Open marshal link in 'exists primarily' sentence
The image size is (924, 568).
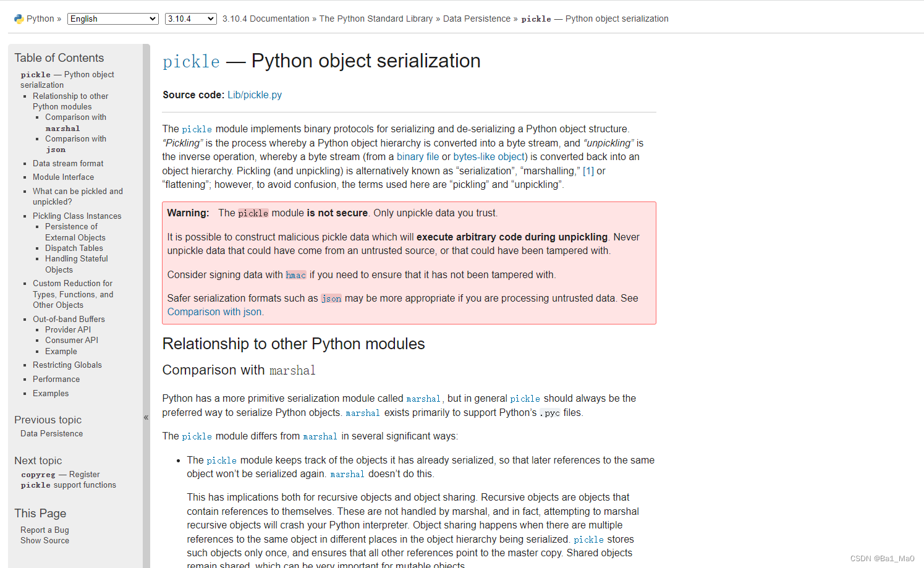[363, 413]
